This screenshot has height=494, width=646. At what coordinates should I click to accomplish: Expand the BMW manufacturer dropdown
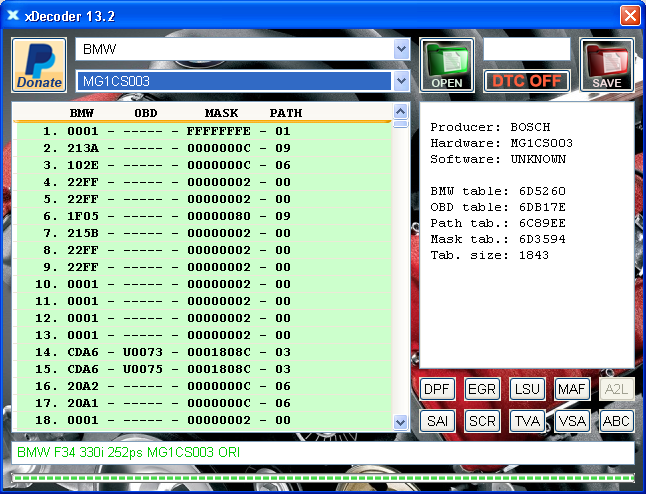tap(401, 49)
